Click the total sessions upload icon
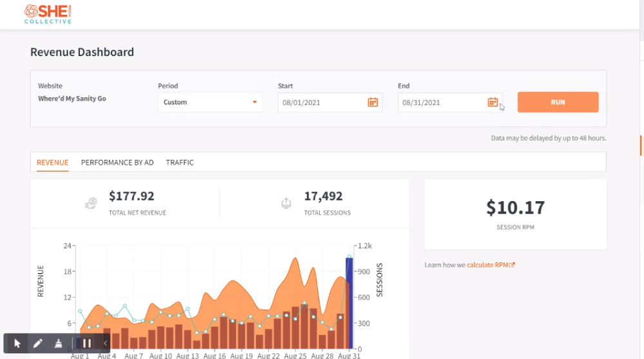This screenshot has height=359, width=644. [x=286, y=203]
